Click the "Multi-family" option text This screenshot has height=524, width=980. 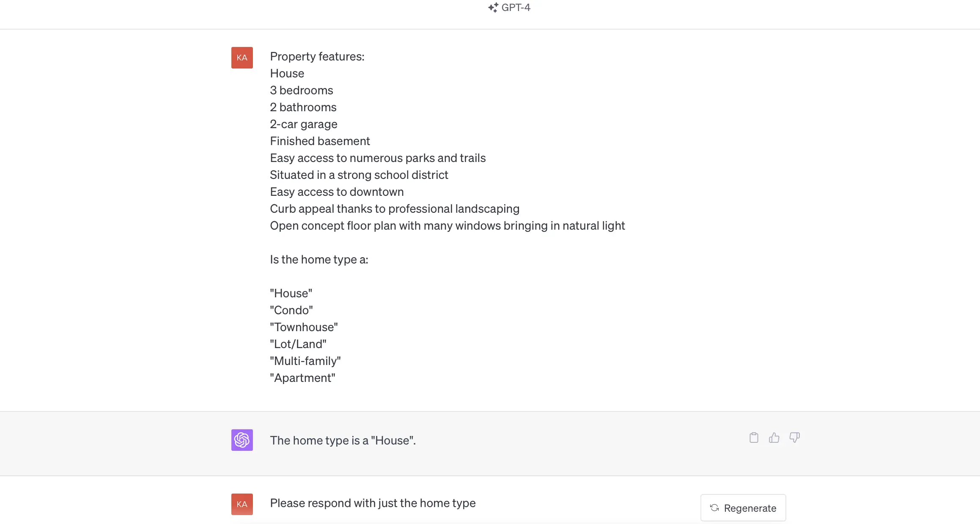[305, 361]
